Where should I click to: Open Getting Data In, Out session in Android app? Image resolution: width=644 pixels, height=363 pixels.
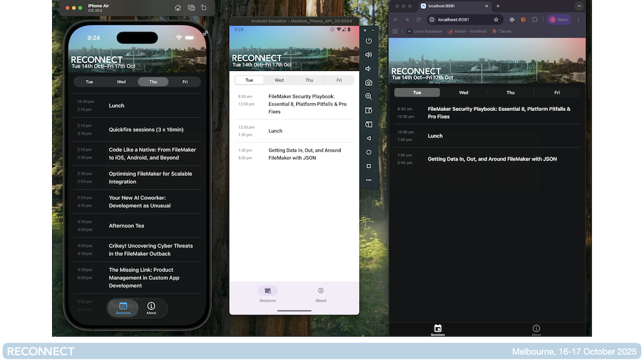294,154
